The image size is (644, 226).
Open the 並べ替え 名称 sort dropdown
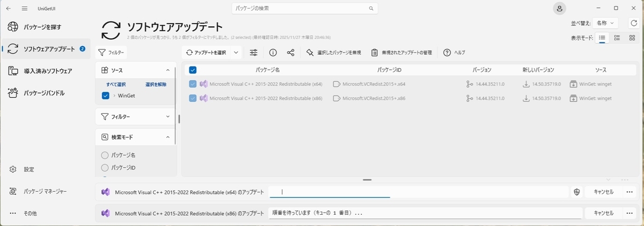pos(605,23)
